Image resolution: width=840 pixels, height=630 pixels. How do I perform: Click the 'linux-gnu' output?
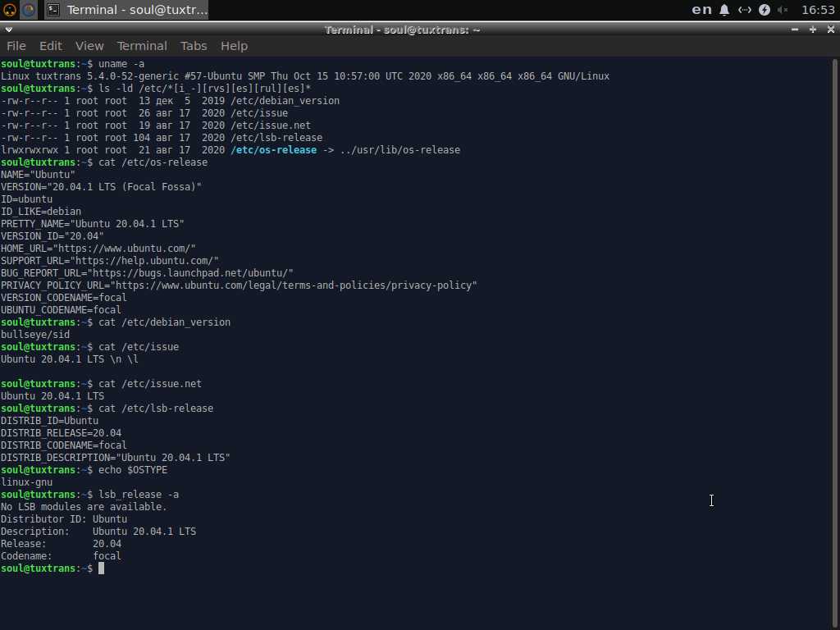click(x=27, y=482)
